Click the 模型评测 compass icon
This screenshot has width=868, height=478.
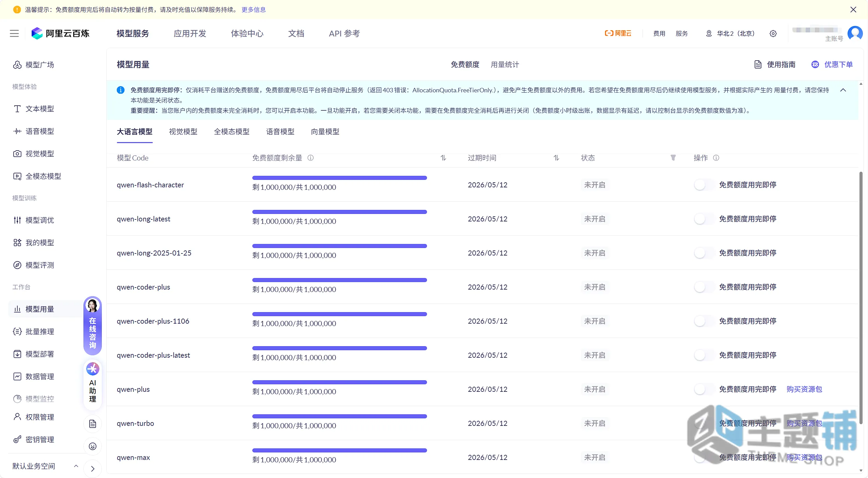pyautogui.click(x=17, y=265)
